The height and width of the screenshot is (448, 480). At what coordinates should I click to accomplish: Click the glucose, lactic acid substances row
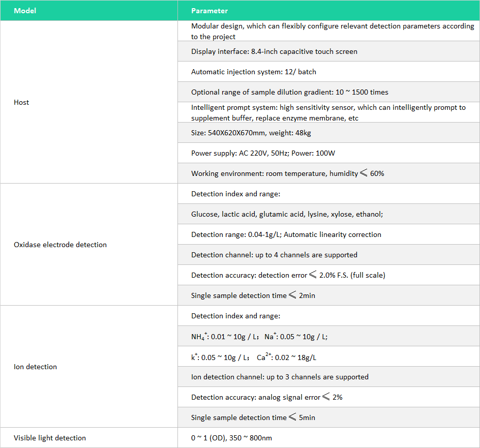287,214
